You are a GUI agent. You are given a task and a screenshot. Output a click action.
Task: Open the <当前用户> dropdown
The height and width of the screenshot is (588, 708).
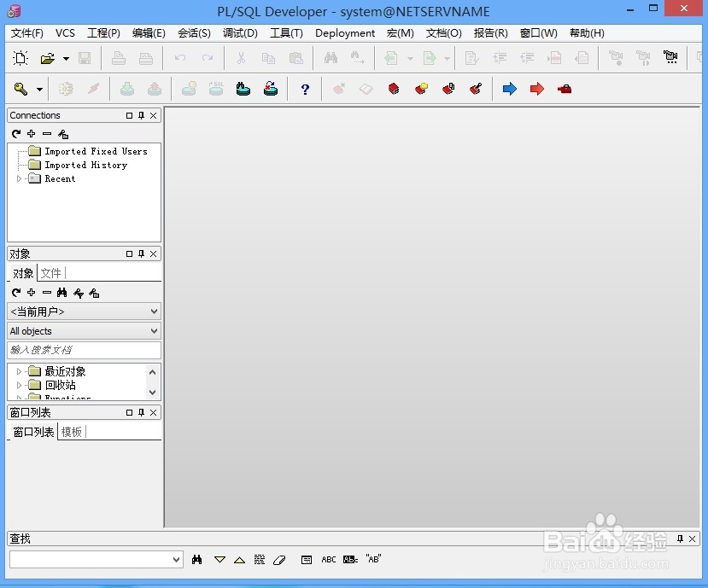[x=154, y=311]
